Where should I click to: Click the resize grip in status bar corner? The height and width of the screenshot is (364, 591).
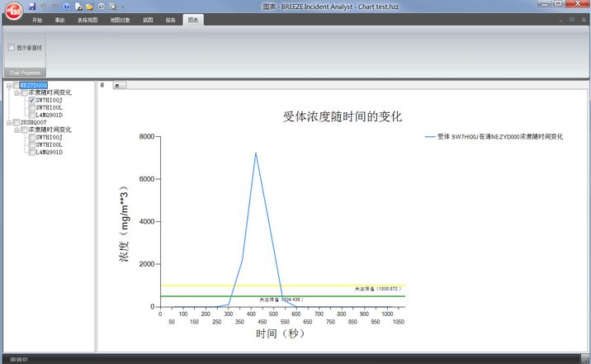pyautogui.click(x=585, y=360)
